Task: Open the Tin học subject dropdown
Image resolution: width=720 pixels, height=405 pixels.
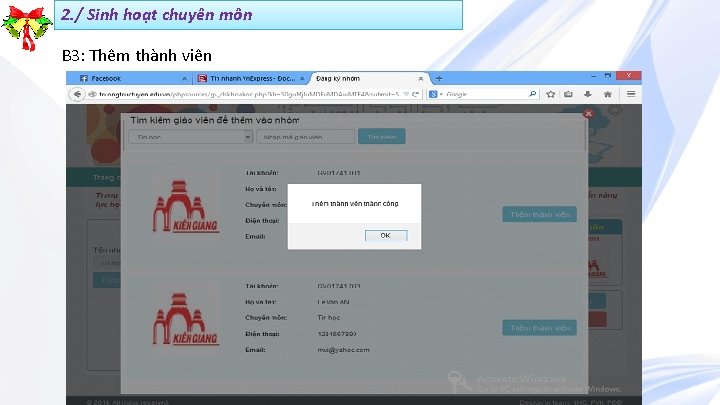Action: coord(191,137)
